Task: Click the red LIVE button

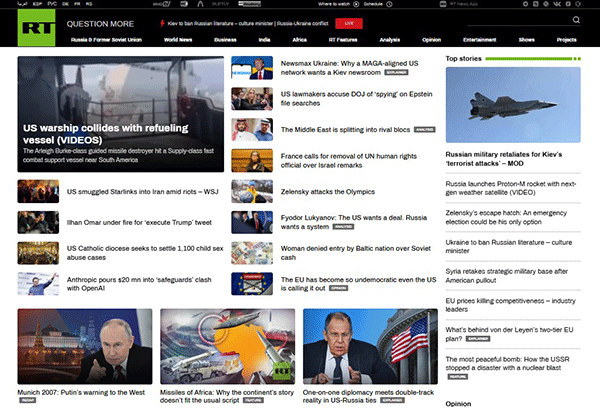Action: coord(348,20)
